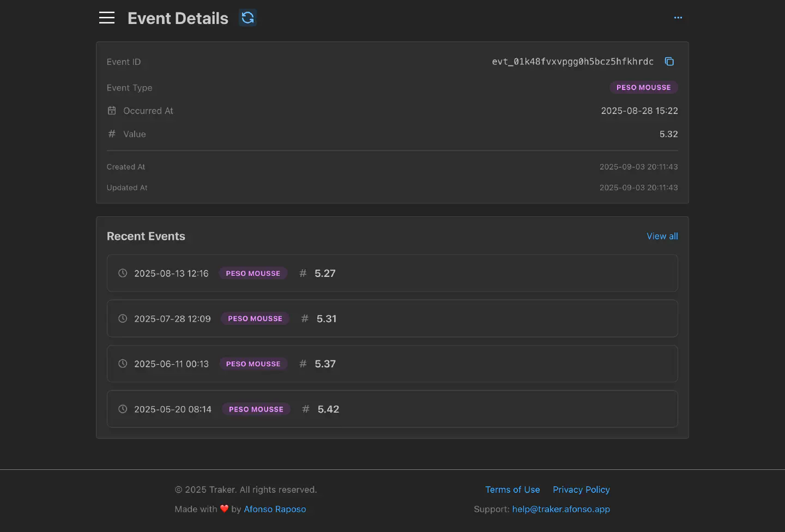
Task: Click the Updated At timestamp value
Action: click(639, 188)
